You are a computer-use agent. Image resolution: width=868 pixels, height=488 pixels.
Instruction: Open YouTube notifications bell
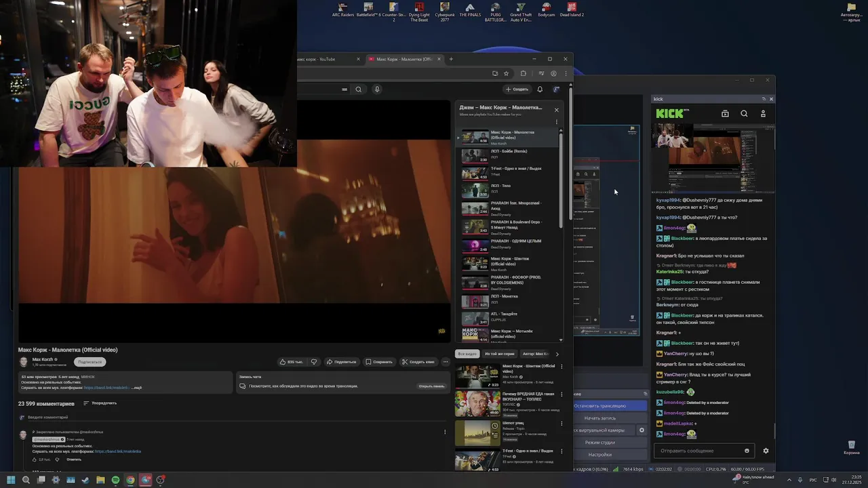[x=540, y=89]
